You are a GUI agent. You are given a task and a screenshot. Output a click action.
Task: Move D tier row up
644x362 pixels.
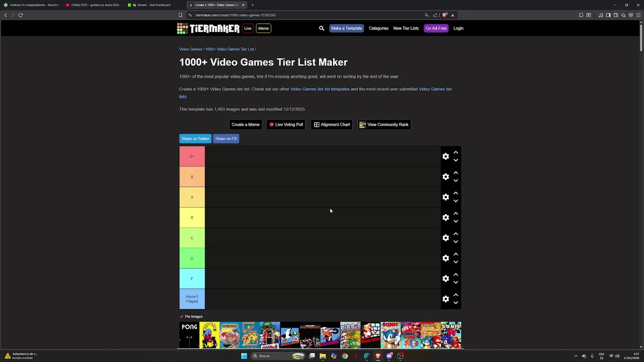pos(456,254)
